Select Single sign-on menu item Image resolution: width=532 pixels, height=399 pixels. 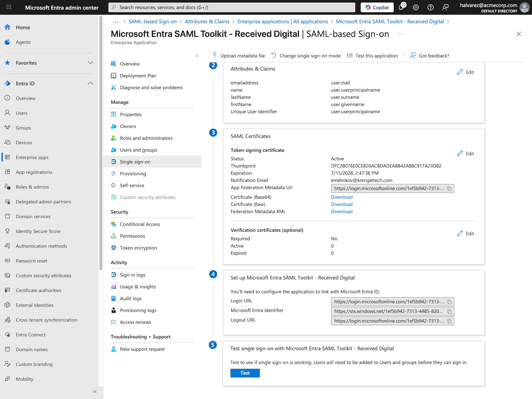pyautogui.click(x=152, y=162)
